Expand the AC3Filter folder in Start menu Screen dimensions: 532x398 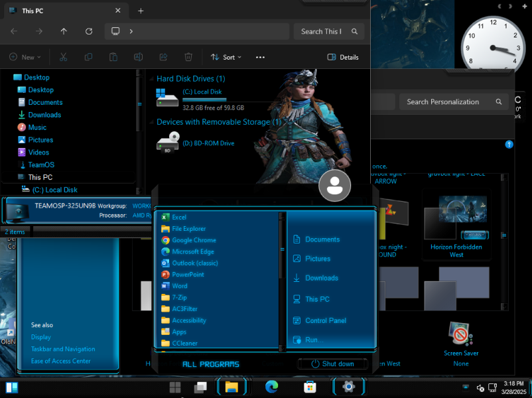tap(180, 309)
